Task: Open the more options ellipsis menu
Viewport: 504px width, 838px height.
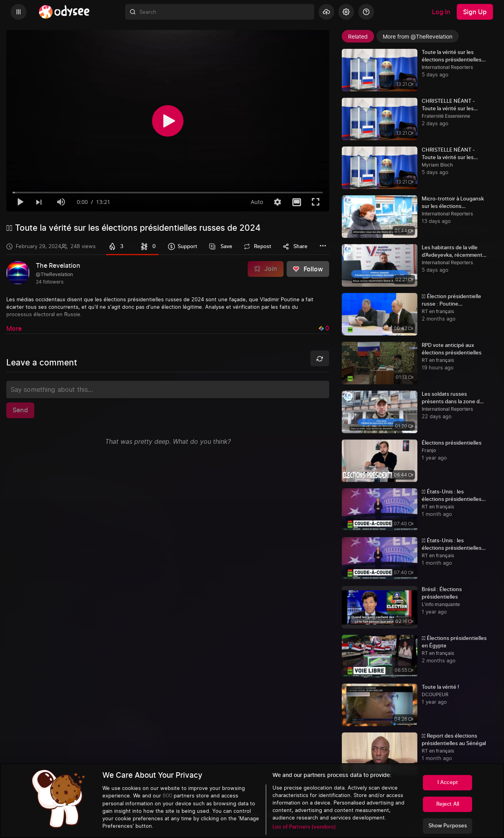Action: coord(323,246)
